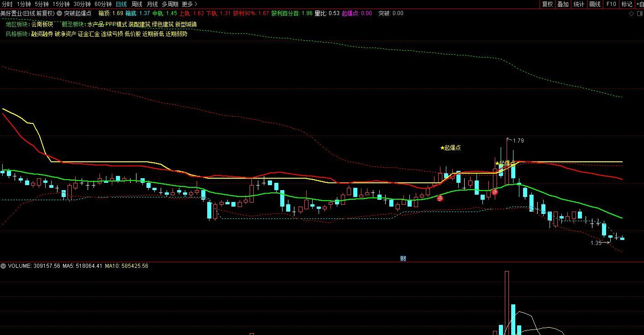Screen dimensions: 644x335
Task: Open the 更多 periods expander
Action: (x=189, y=4)
